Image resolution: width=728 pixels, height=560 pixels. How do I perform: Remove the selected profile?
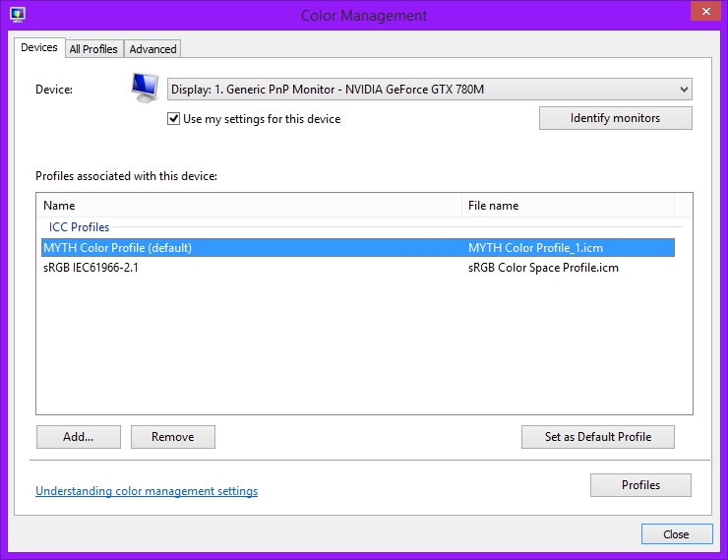(x=173, y=437)
